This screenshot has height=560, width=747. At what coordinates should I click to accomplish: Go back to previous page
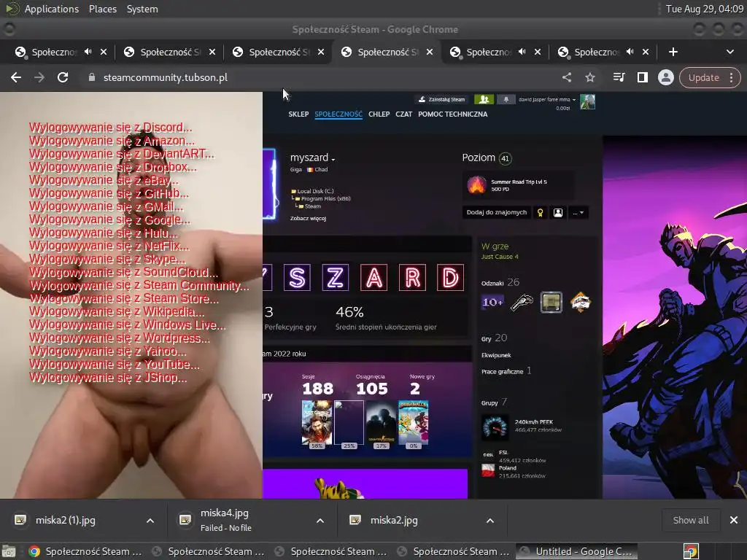coord(16,77)
